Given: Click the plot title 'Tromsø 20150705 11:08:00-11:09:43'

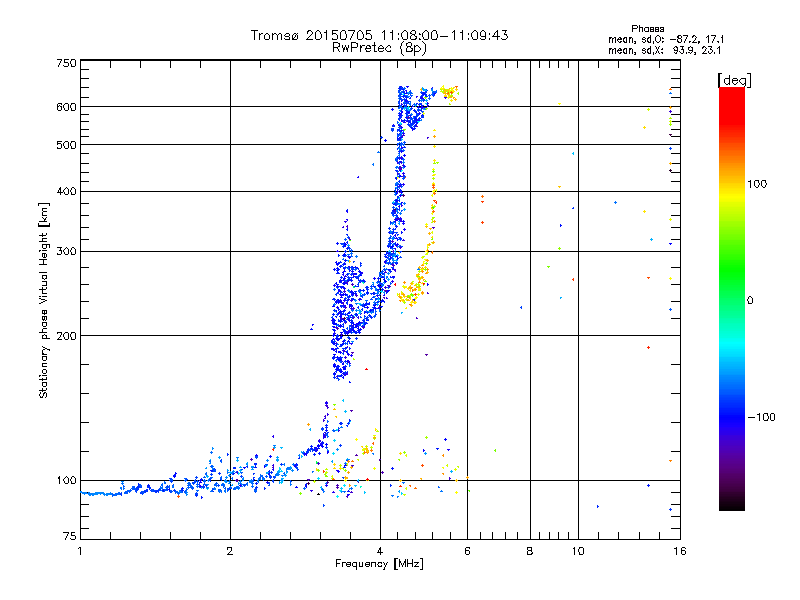Looking at the screenshot, I should coord(379,35).
